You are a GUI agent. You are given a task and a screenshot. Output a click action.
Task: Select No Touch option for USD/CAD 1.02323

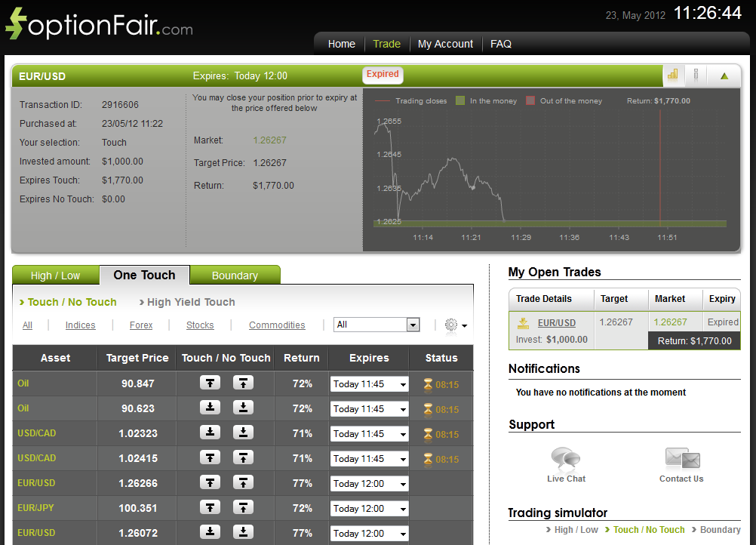coord(242,433)
